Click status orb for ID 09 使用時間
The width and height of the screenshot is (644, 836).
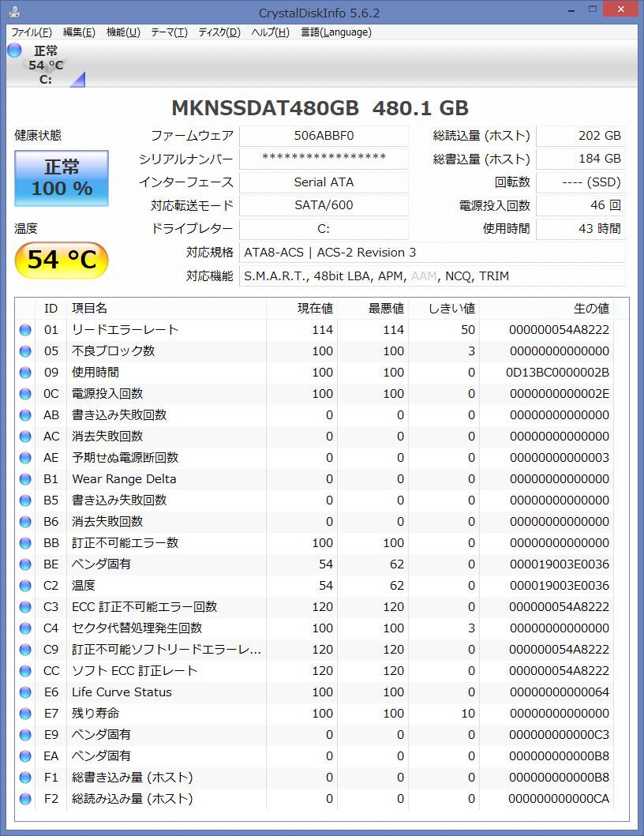click(25, 372)
